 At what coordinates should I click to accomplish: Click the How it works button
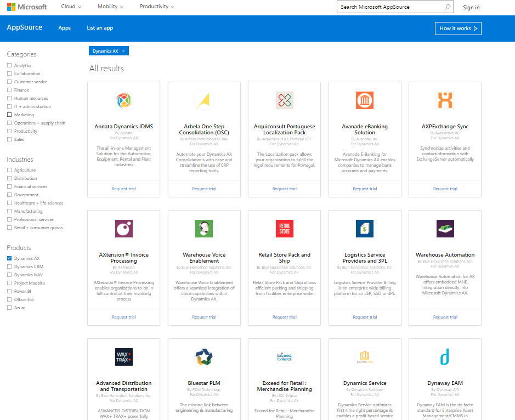pos(458,29)
